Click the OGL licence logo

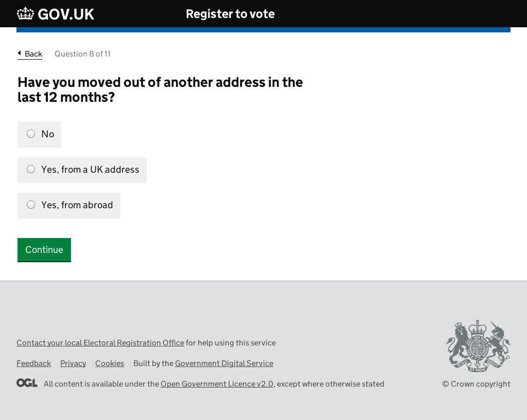(27, 383)
